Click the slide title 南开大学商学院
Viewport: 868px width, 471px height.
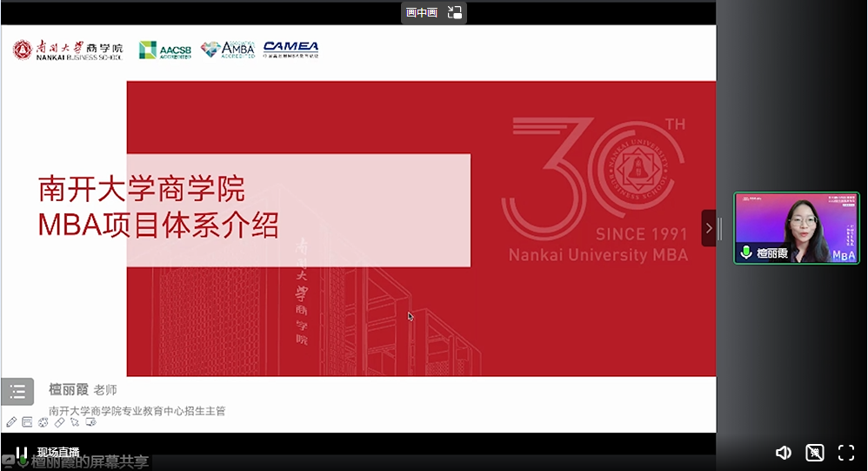point(142,189)
